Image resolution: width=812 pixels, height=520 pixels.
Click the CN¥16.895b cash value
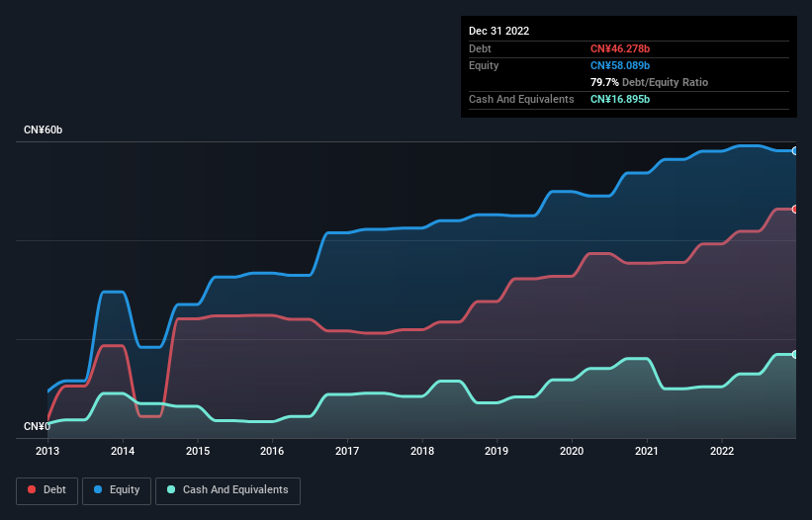620,99
